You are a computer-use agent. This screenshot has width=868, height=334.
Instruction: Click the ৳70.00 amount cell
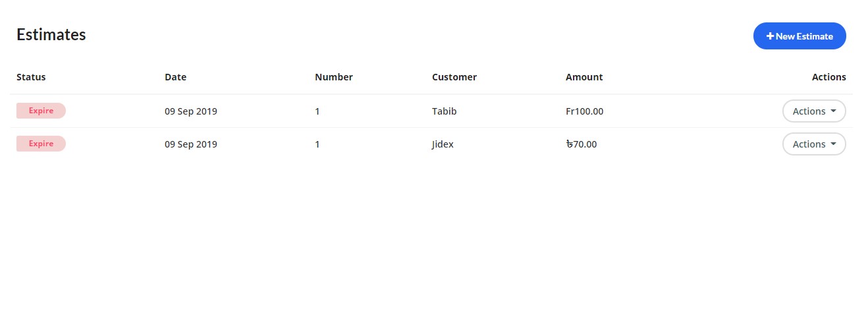pyautogui.click(x=581, y=144)
